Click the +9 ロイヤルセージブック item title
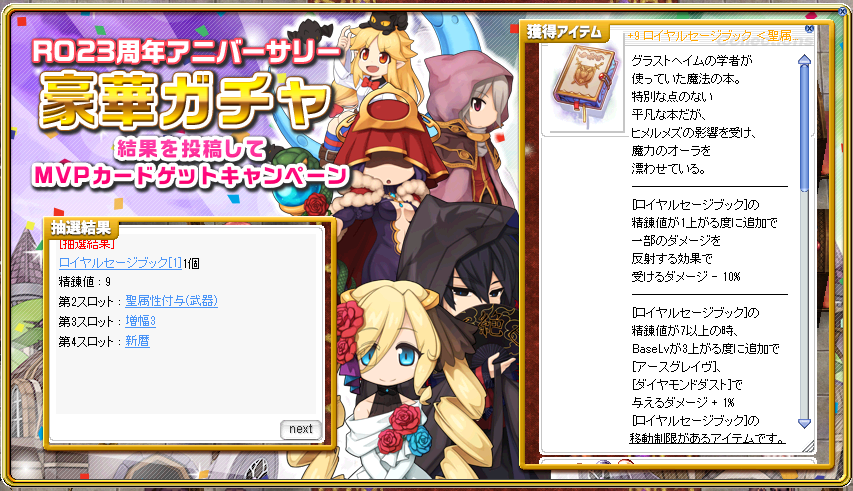The height and width of the screenshot is (491, 853). (x=713, y=36)
